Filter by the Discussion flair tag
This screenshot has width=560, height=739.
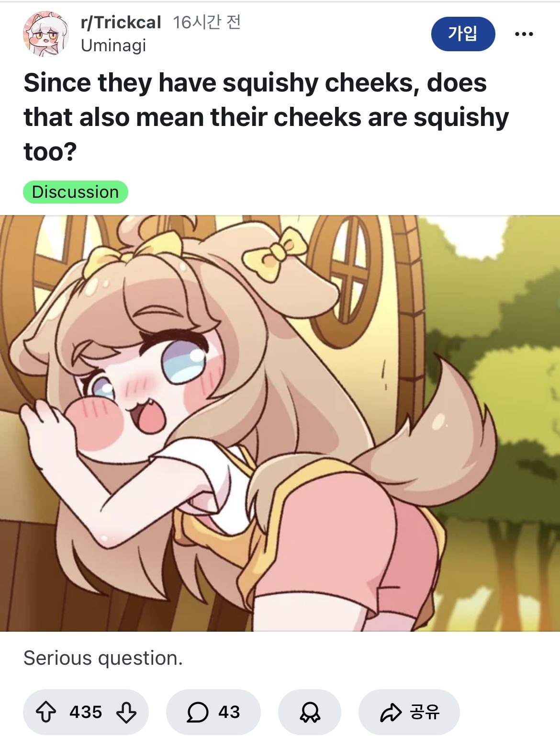click(76, 192)
